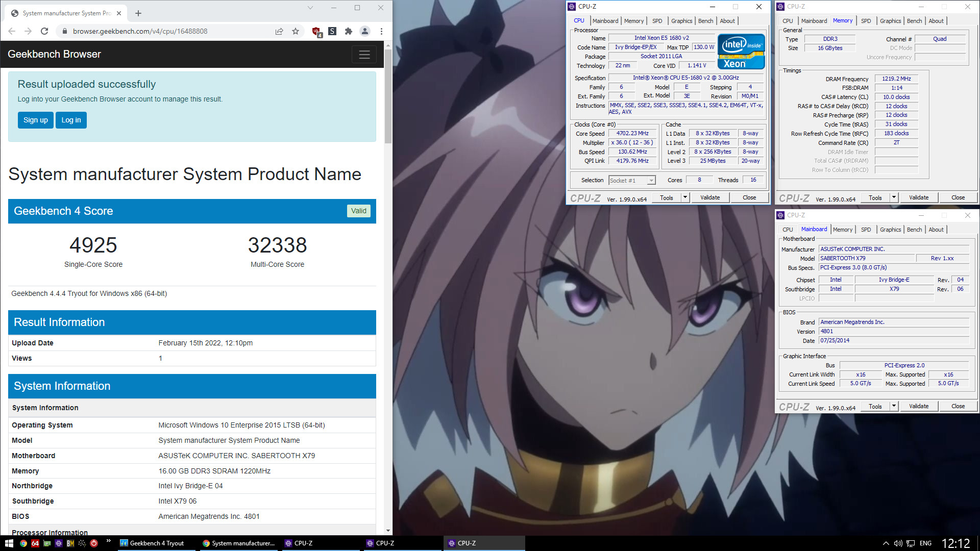
Task: Click the Log in button
Action: click(71, 120)
